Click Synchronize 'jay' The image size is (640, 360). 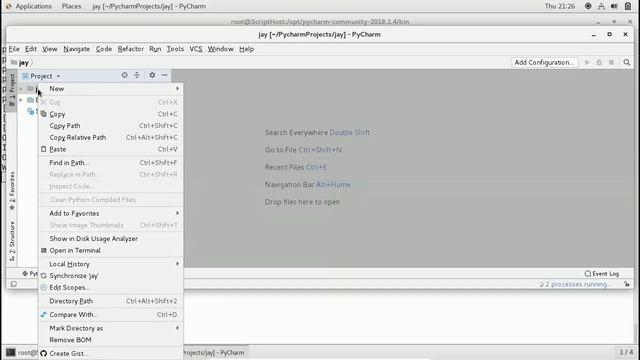(x=111, y=276)
